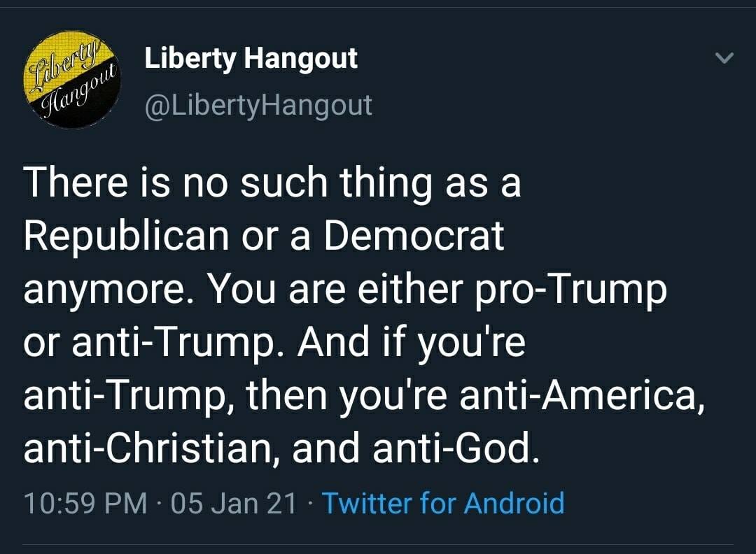Open the @LibertyHangout handle link
Screen dimensions: 756x554
click(258, 106)
